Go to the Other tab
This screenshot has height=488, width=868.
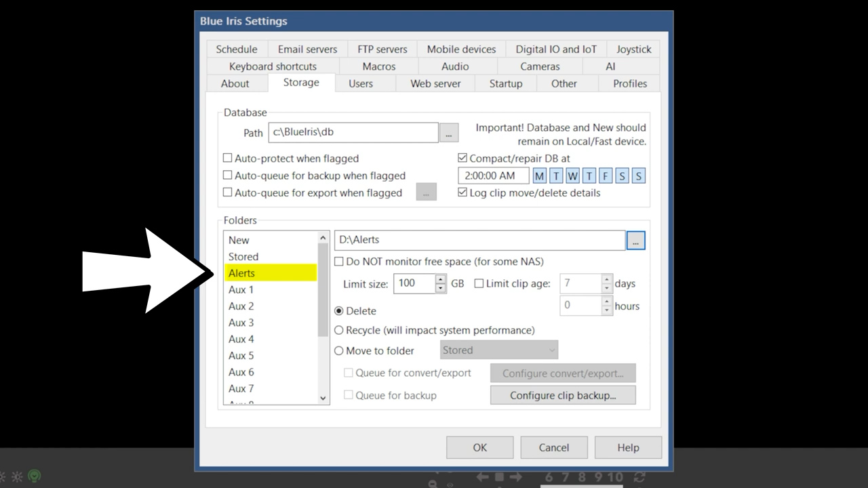tap(564, 83)
